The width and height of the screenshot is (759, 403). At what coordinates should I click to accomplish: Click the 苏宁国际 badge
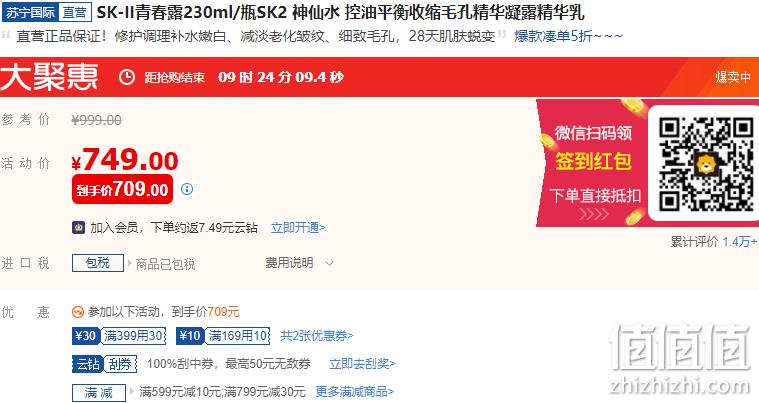tap(30, 12)
